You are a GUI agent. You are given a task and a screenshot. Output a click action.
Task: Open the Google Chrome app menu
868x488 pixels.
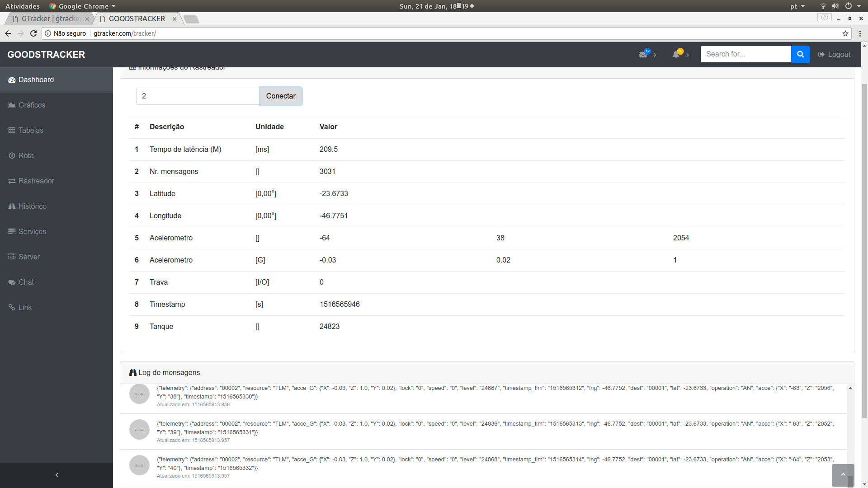point(83,6)
